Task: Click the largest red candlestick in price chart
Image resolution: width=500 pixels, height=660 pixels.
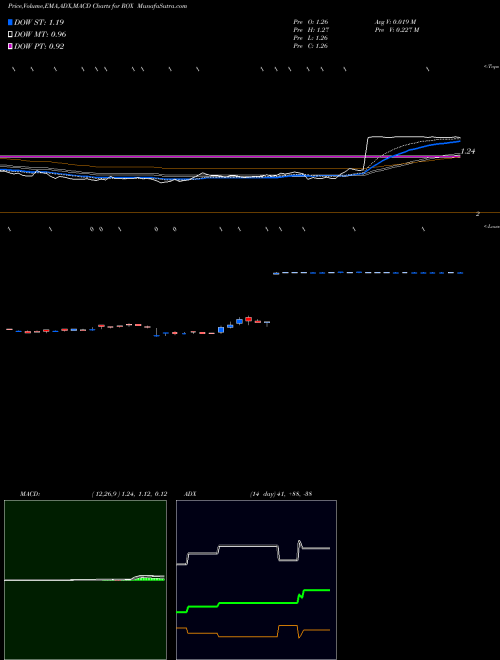Action: coord(249,319)
